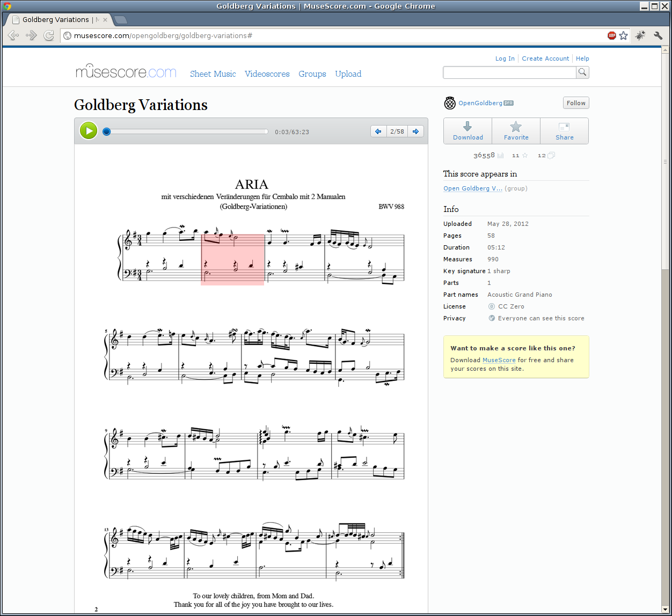This screenshot has width=672, height=616.
Task: Open the Help link
Action: click(x=582, y=58)
